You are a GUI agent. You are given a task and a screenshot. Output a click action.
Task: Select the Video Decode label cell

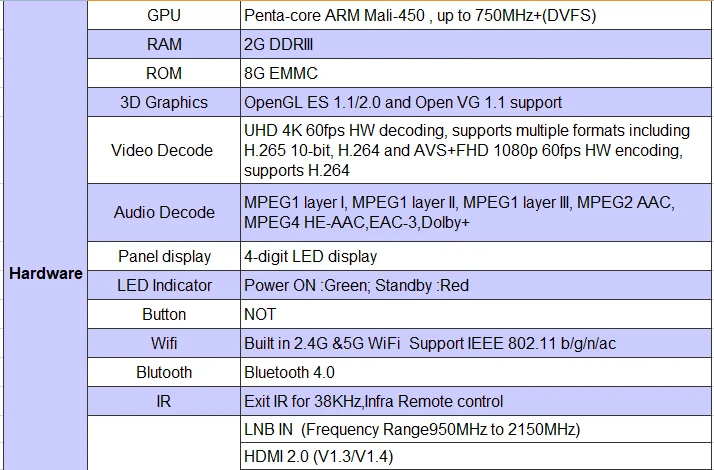pyautogui.click(x=164, y=150)
